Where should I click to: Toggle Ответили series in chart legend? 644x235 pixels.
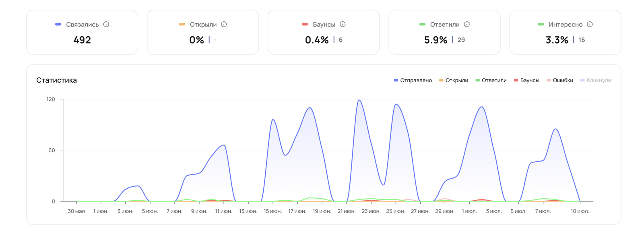pos(491,80)
